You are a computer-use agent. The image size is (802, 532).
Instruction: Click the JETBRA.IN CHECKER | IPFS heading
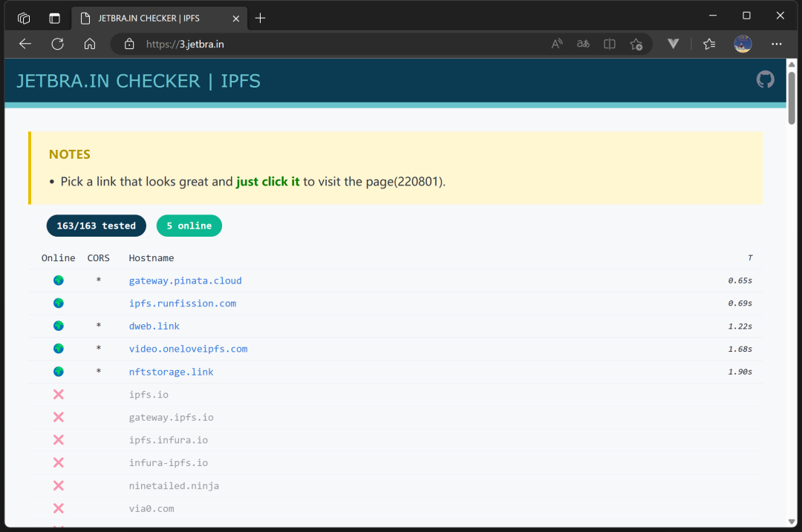(139, 81)
